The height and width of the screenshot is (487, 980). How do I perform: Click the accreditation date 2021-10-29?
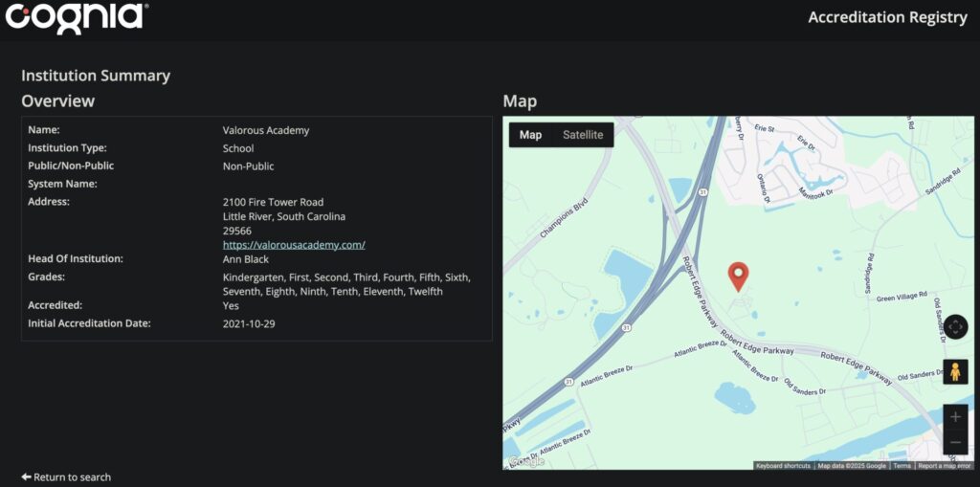[x=249, y=323]
